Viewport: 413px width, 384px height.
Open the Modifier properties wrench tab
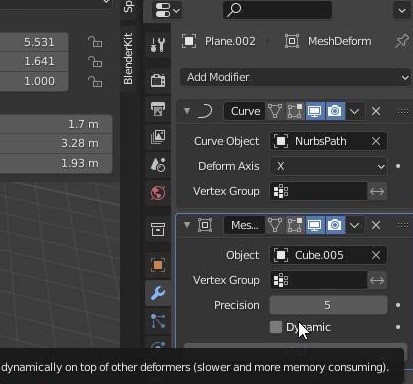pos(158,293)
